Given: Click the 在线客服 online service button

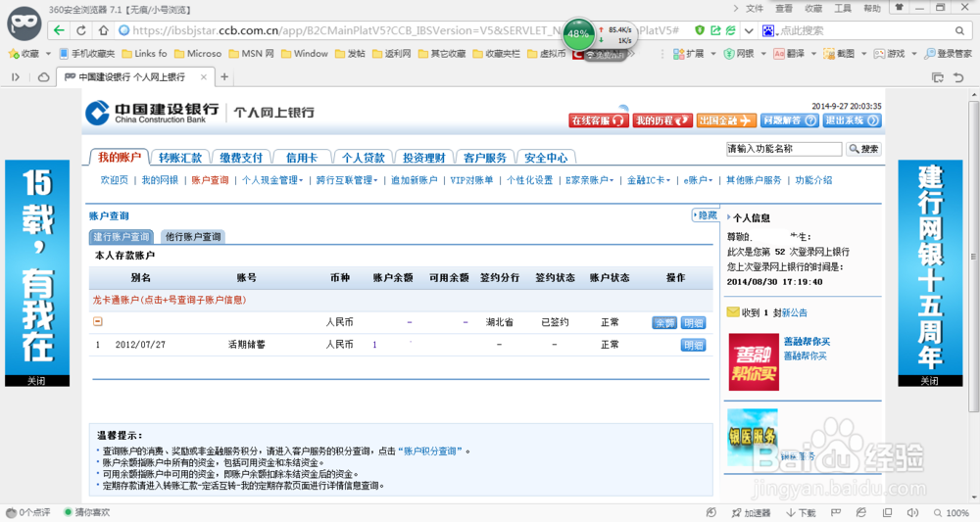Looking at the screenshot, I should (598, 120).
